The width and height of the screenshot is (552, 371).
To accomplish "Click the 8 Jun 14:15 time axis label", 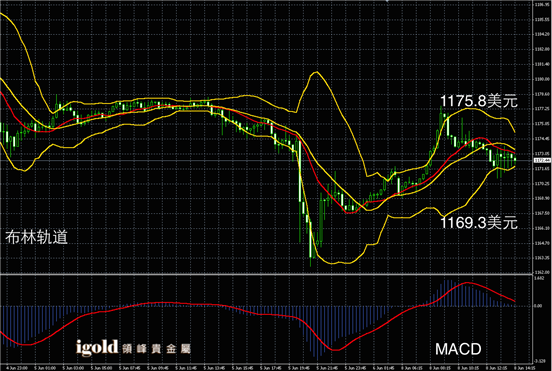I will pos(525,368).
